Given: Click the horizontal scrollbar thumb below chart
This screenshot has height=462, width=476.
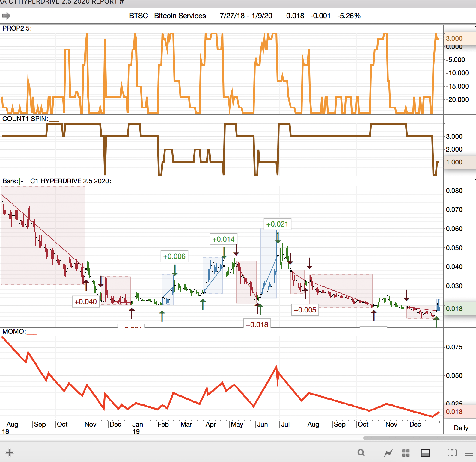Looking at the screenshot, I should (420, 438).
